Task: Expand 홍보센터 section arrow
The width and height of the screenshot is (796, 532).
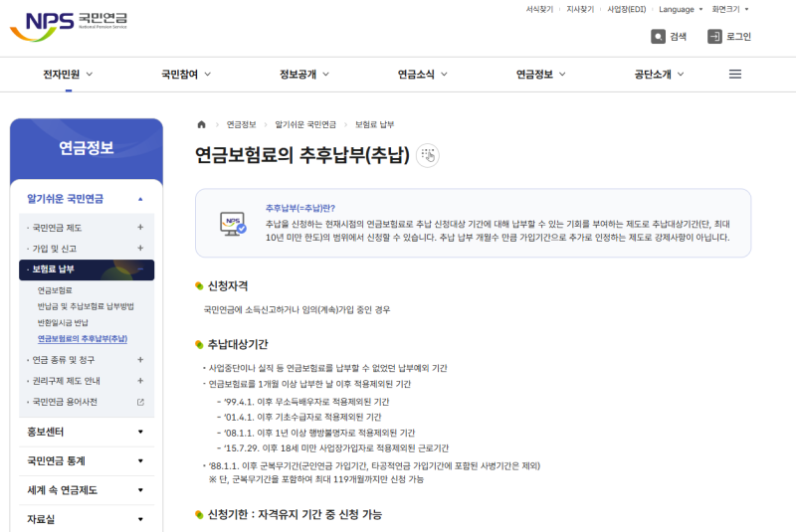Action: click(140, 432)
